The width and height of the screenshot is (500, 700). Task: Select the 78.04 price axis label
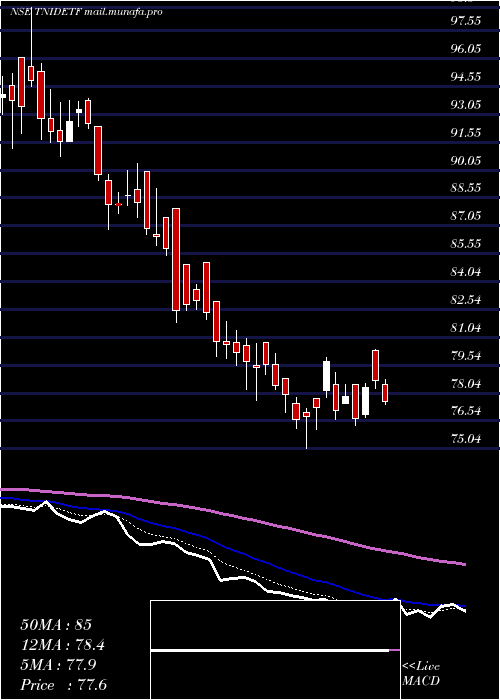pyautogui.click(x=466, y=384)
